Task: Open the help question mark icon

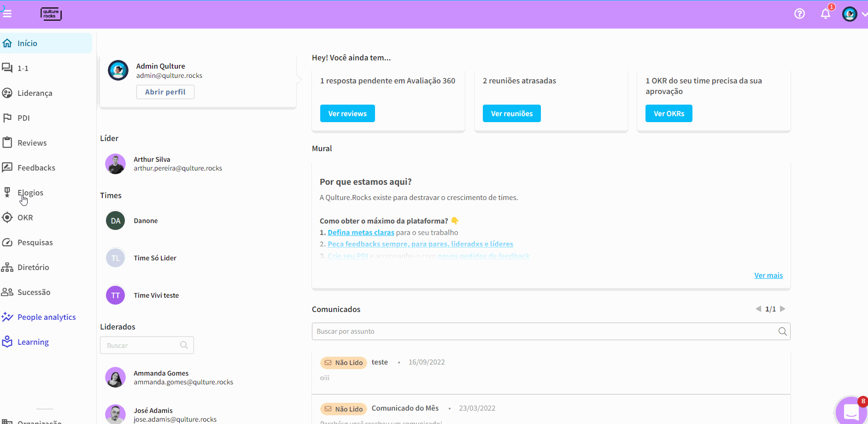Action: coord(799,14)
